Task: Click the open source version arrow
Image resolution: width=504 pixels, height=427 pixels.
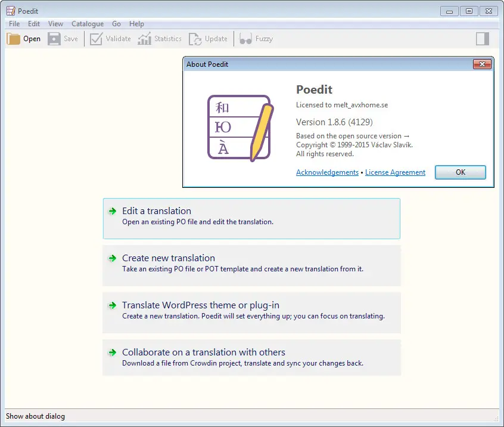Action: [407, 136]
